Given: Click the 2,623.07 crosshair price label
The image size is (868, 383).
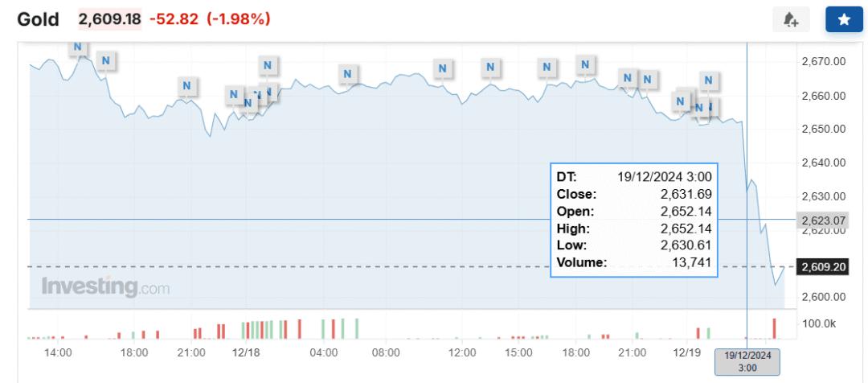Looking at the screenshot, I should 821,220.
